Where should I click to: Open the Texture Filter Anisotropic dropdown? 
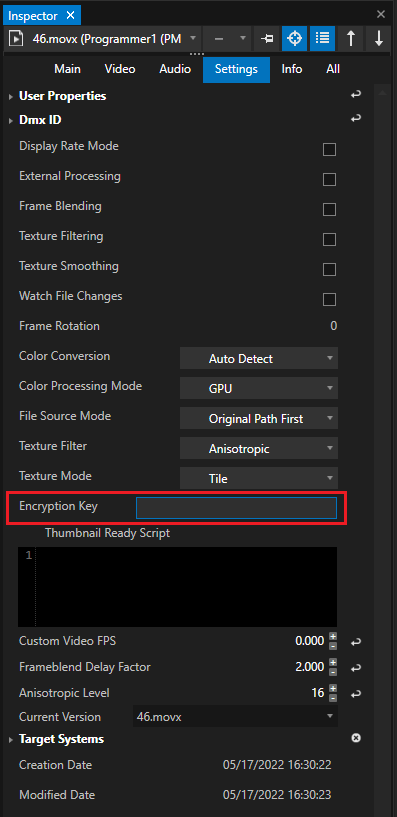click(259, 448)
